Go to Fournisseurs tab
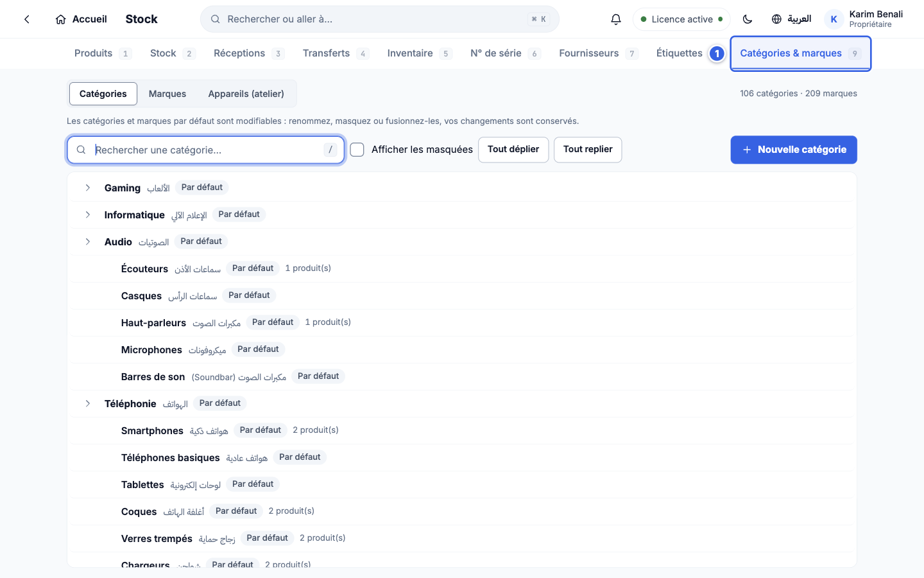 [x=598, y=53]
